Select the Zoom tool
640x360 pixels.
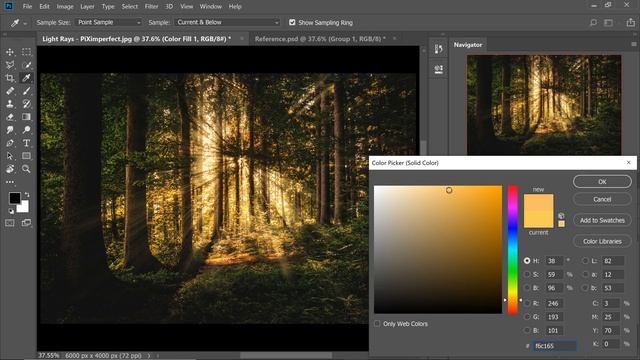pyautogui.click(x=27, y=169)
